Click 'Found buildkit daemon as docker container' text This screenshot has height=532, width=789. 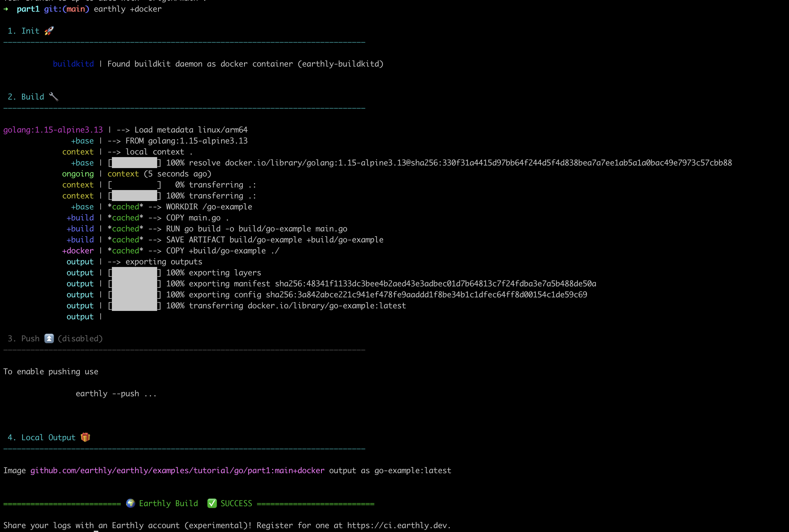click(200, 64)
